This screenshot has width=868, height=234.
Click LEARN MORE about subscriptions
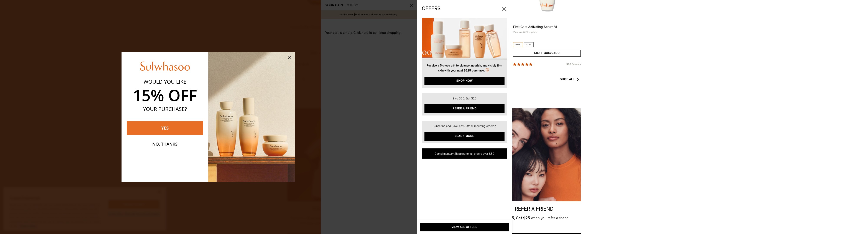coord(464,136)
